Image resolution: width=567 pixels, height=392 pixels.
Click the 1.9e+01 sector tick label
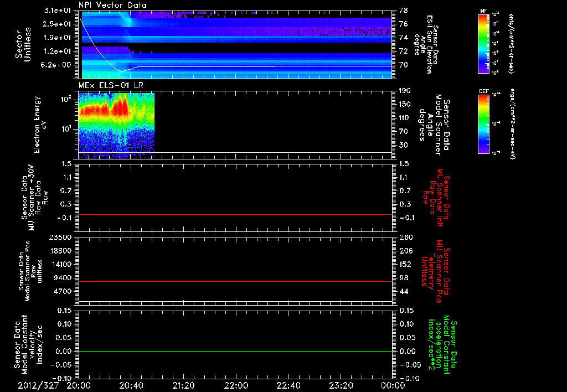pos(58,38)
